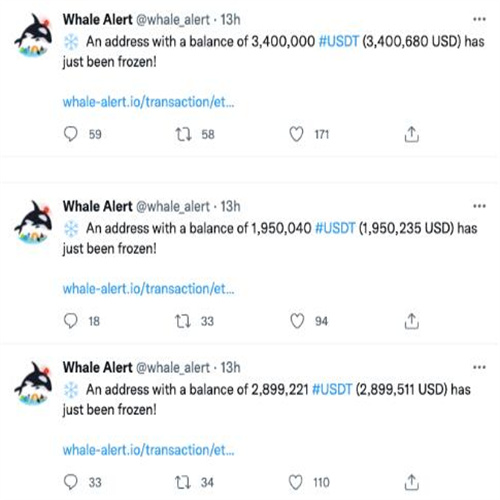Screen dimensions: 500x500
Task: Open Whale Alert avatar on first tweet
Action: (x=33, y=35)
